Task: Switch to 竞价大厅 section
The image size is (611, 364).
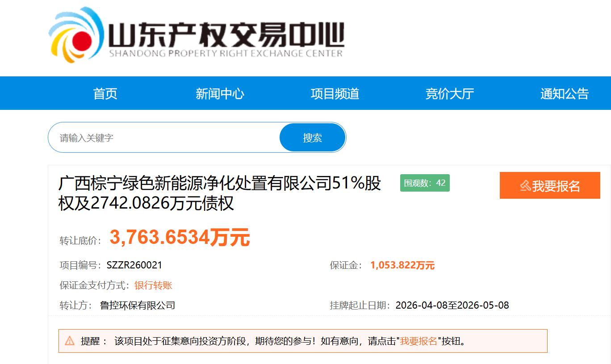Action: coord(450,94)
